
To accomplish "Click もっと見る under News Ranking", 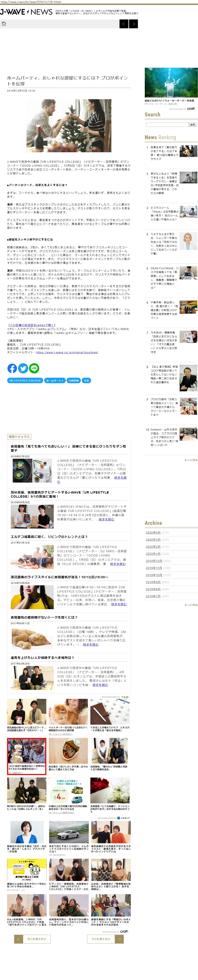I will coord(191,460).
